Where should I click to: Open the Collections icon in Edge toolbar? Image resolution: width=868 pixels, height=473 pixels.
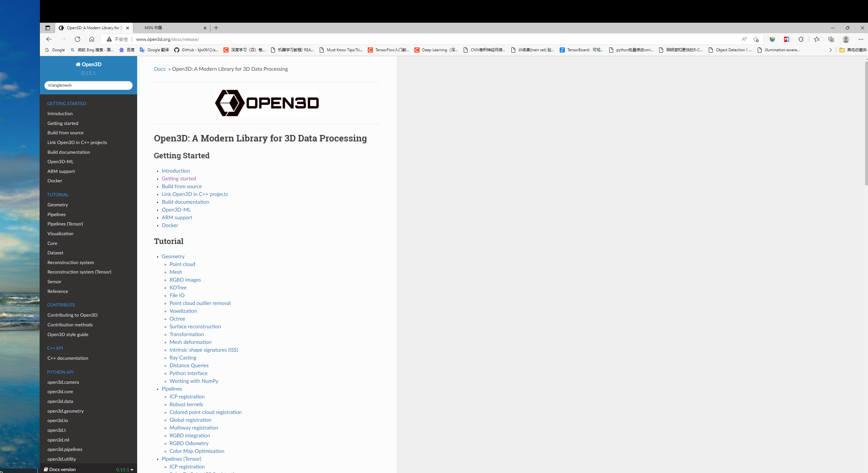(x=831, y=40)
